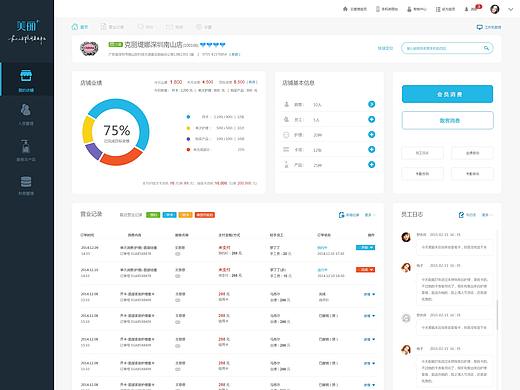Viewport: 520px width, 390px height.
Task: Click the first avatar in the staff log
Action: (406, 237)
